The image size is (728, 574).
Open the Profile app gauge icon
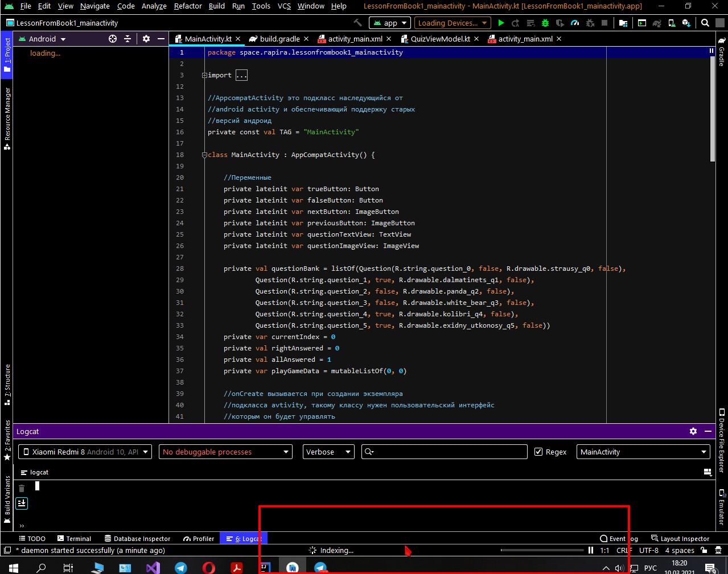(575, 23)
